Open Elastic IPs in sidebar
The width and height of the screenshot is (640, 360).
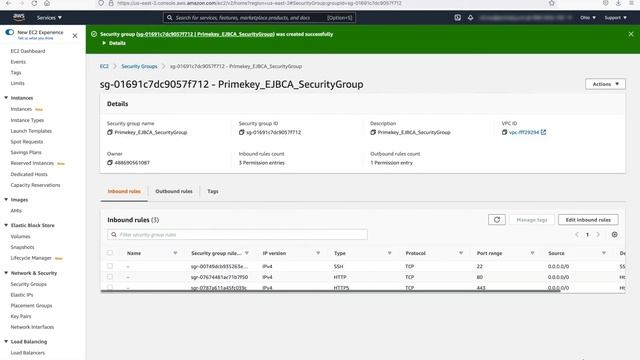coord(22,295)
